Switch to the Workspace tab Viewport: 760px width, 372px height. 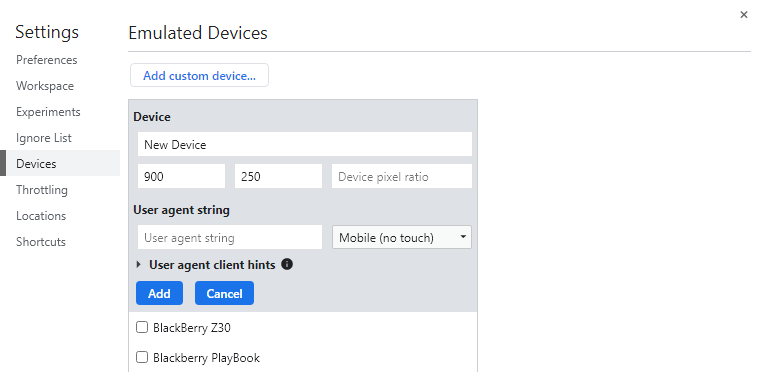45,86
